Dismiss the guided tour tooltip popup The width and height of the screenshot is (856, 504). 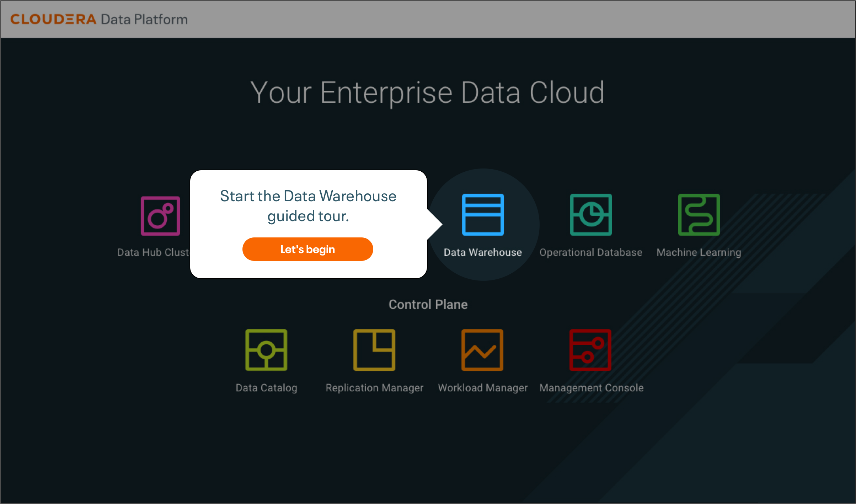(x=307, y=249)
